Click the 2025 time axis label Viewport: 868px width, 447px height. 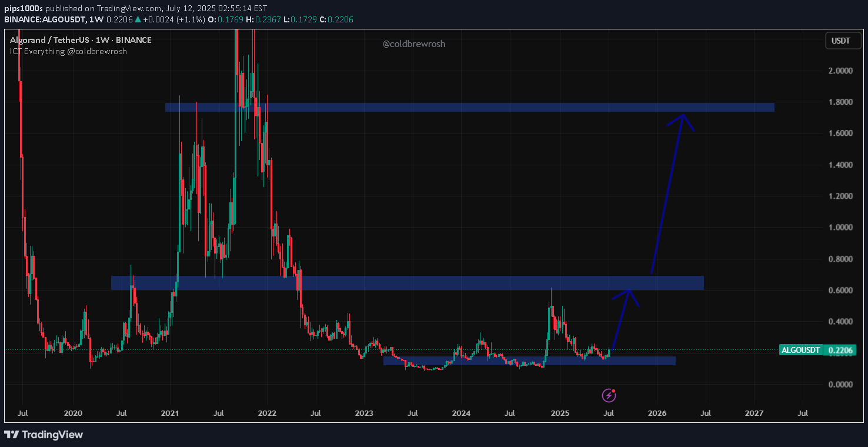559,413
